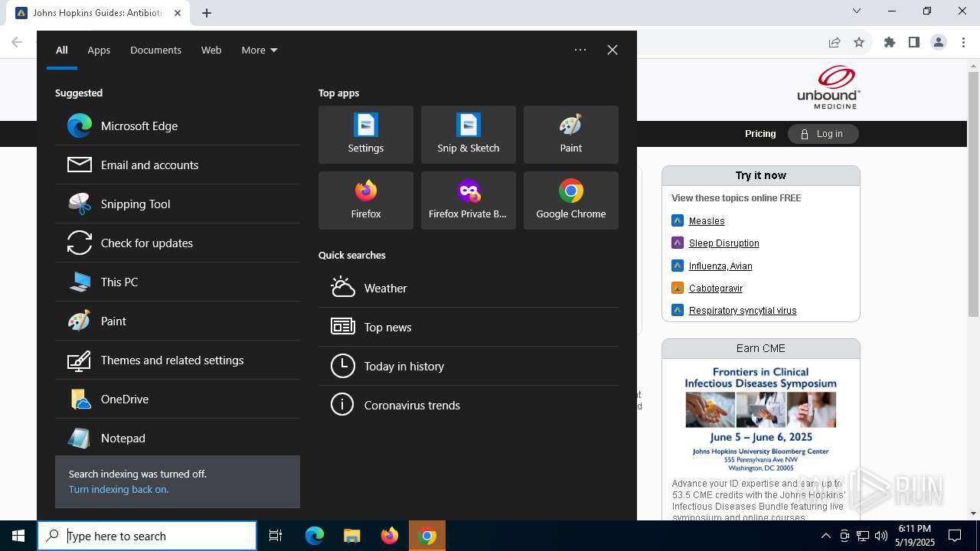Open Microsoft Edge from Suggested list
The height and width of the screenshot is (551, 980).
point(178,126)
